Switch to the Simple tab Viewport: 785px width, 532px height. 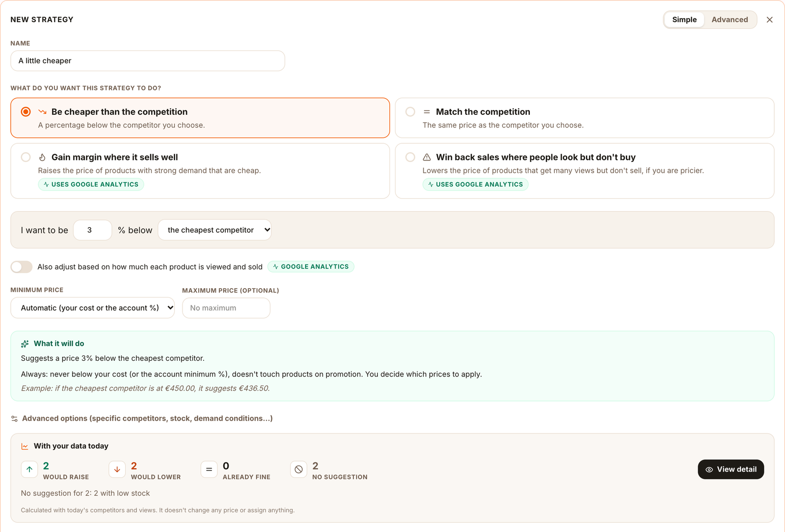point(684,20)
